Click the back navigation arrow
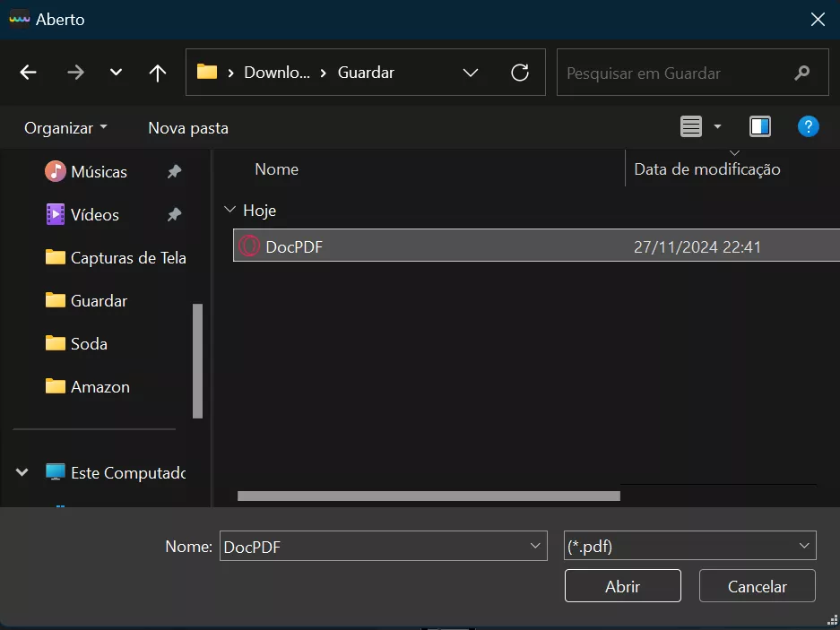 27,73
